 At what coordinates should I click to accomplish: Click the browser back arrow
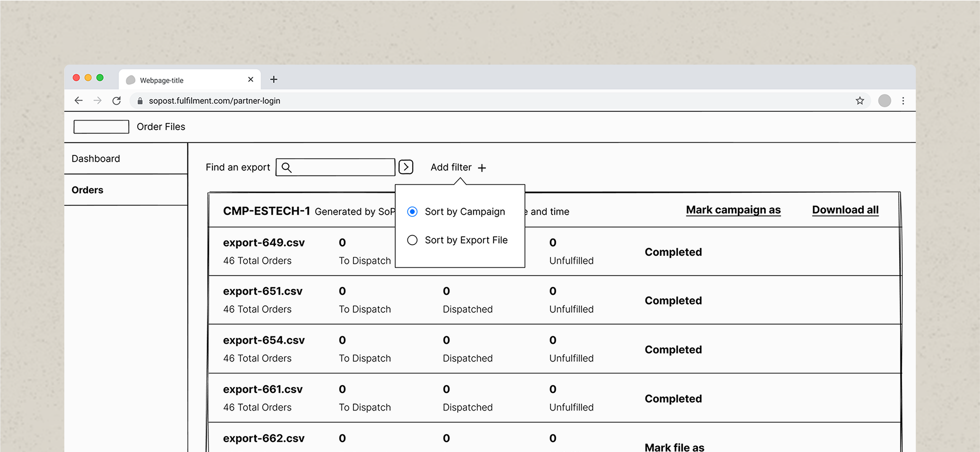[78, 100]
